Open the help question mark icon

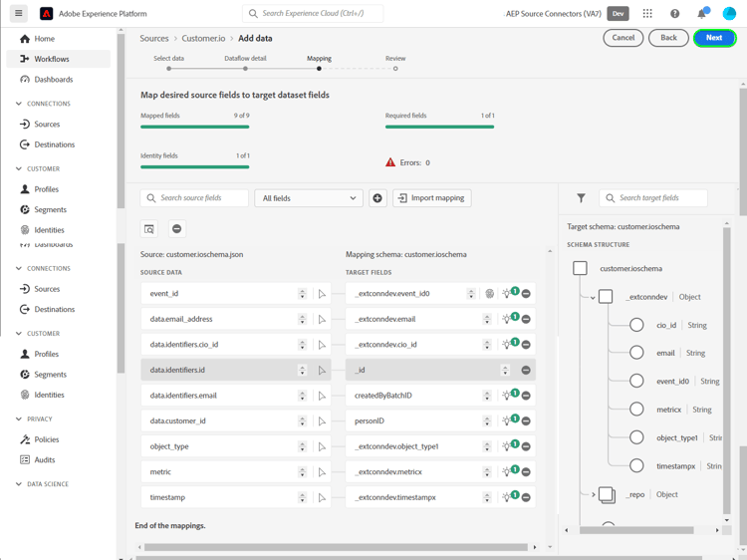point(674,13)
